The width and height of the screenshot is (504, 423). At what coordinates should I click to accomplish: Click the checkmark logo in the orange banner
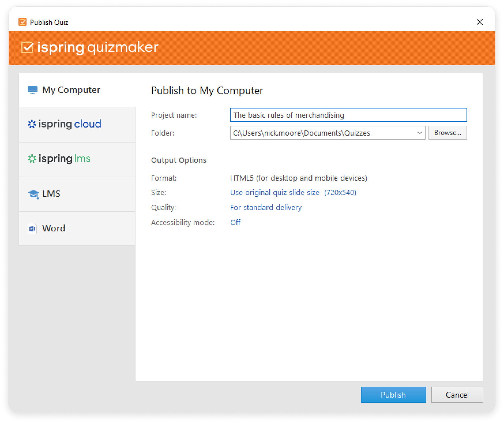tap(27, 48)
